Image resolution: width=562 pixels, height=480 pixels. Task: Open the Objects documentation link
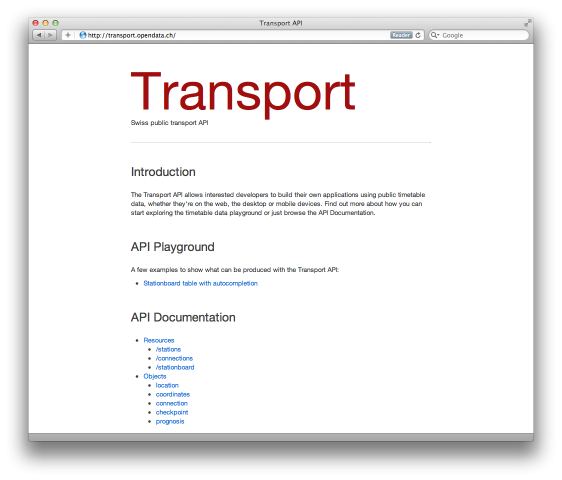pyautogui.click(x=155, y=376)
